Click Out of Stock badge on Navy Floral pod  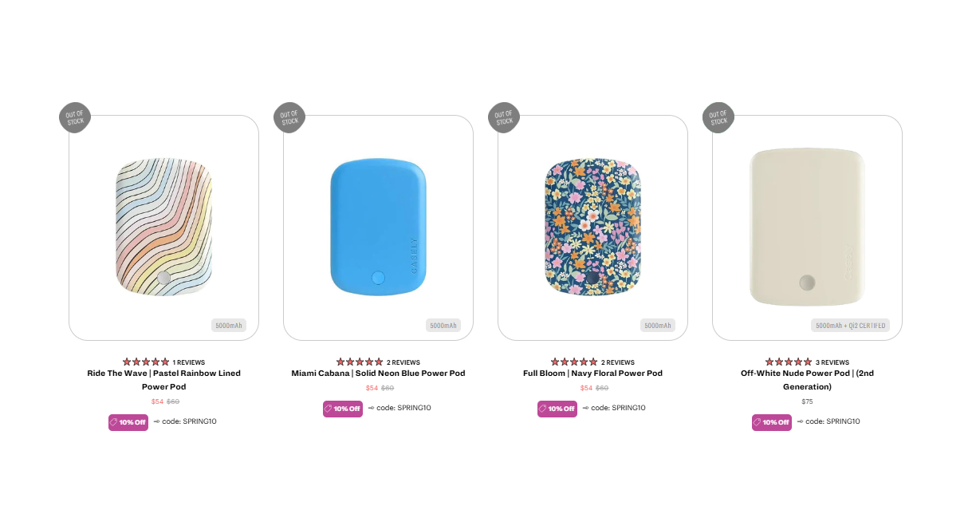point(504,117)
